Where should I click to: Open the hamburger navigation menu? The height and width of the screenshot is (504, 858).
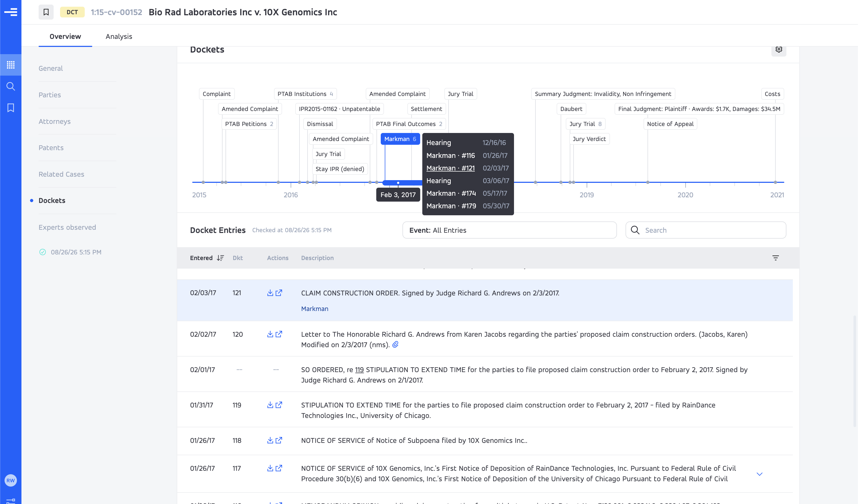point(10,12)
